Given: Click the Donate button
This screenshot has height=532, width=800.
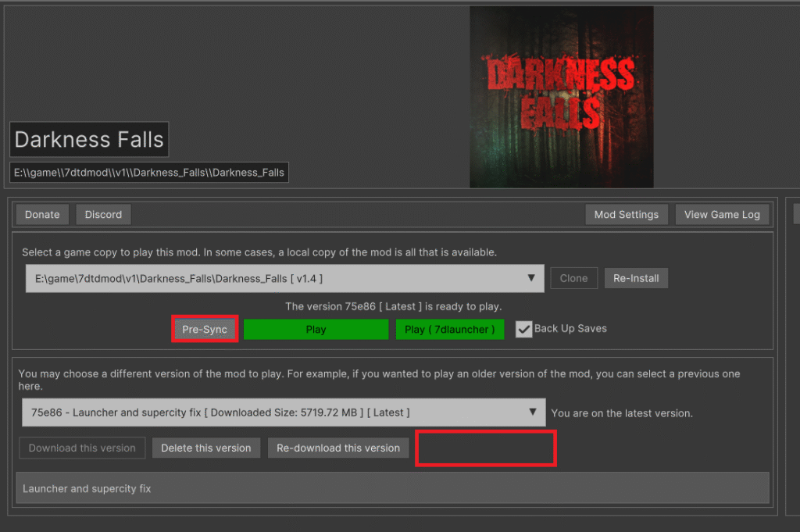Looking at the screenshot, I should pos(42,214).
